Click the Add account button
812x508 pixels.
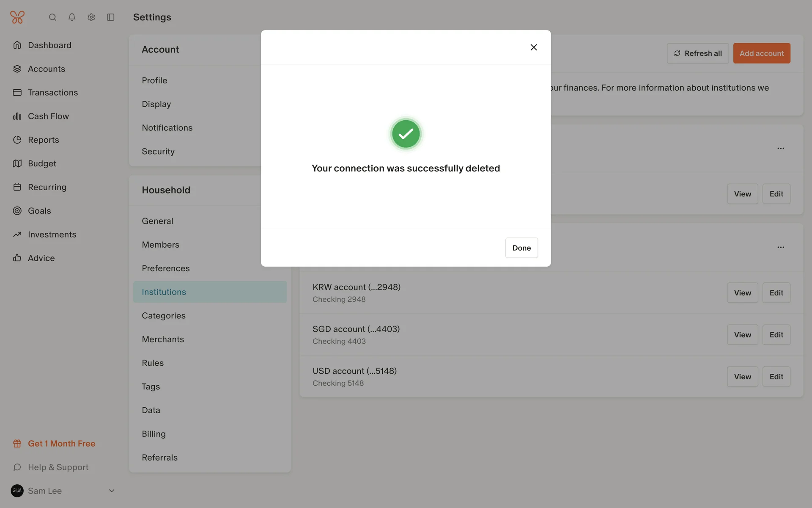coord(761,53)
